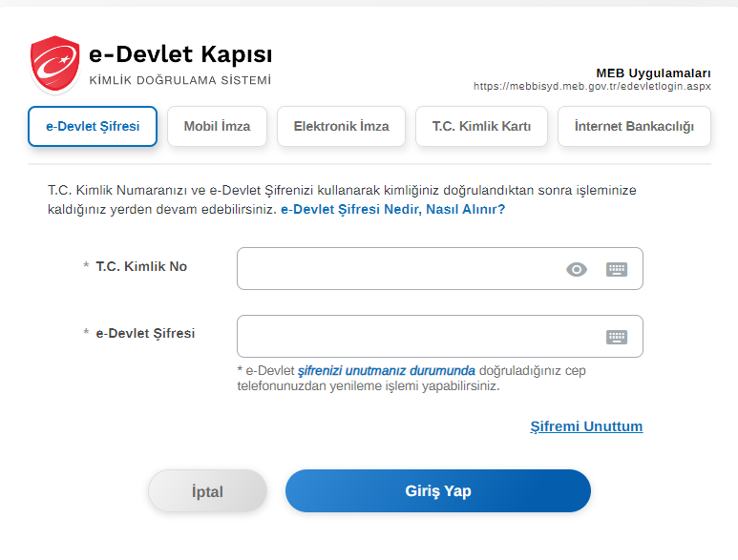
Task: Follow 'şifrenizi unutmanız durumunda' link
Action: [x=387, y=371]
